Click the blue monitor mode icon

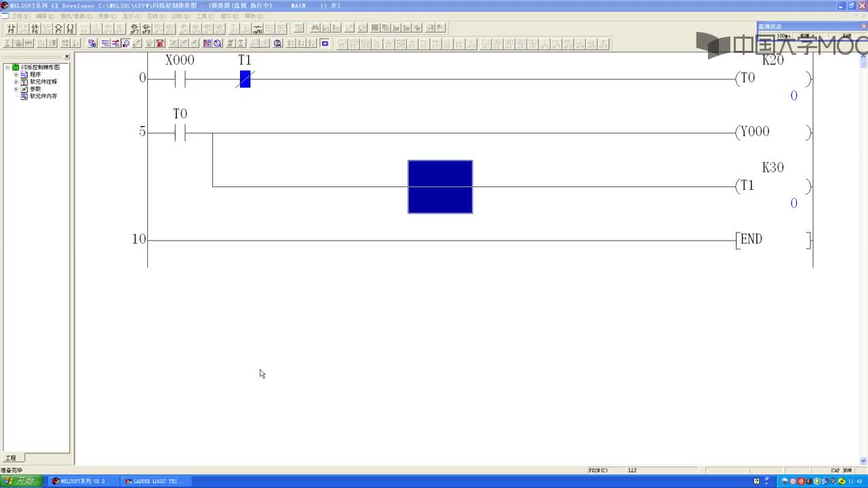click(92, 43)
